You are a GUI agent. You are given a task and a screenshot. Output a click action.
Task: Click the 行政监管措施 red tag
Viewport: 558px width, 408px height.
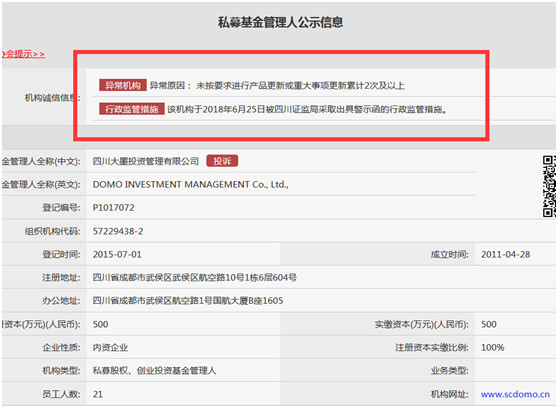pyautogui.click(x=132, y=109)
